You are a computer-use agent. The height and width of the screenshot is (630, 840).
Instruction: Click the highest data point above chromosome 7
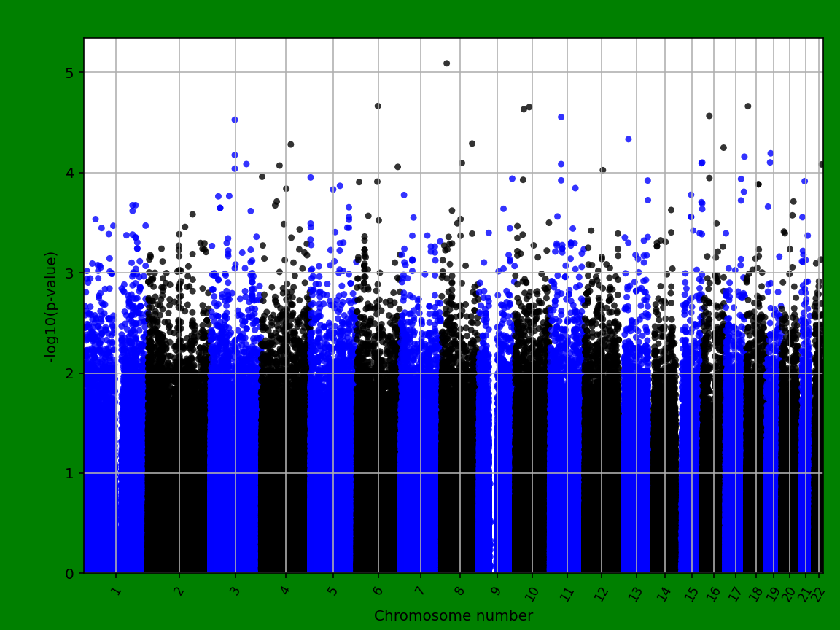pos(446,63)
